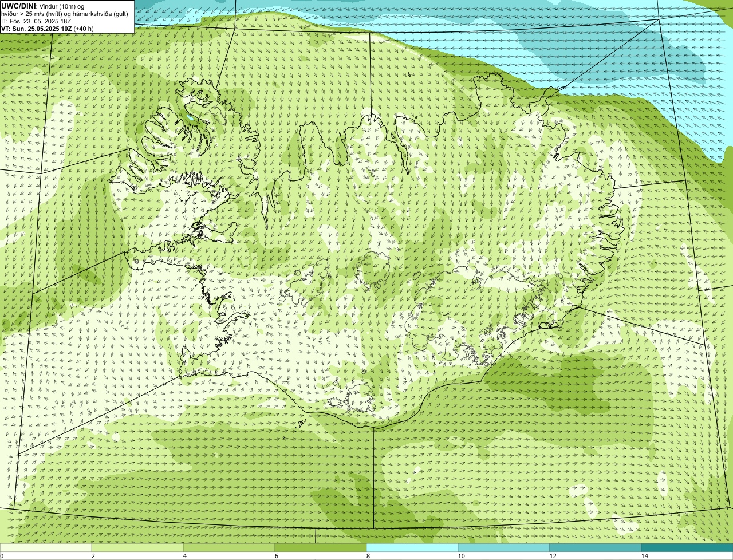Click the legend tick label 0

(x=2, y=556)
